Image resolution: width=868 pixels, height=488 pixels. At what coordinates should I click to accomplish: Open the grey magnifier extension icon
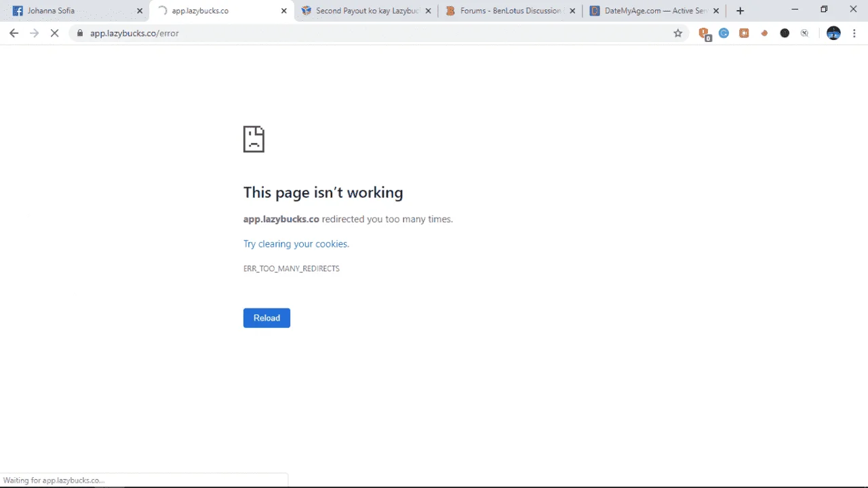805,33
